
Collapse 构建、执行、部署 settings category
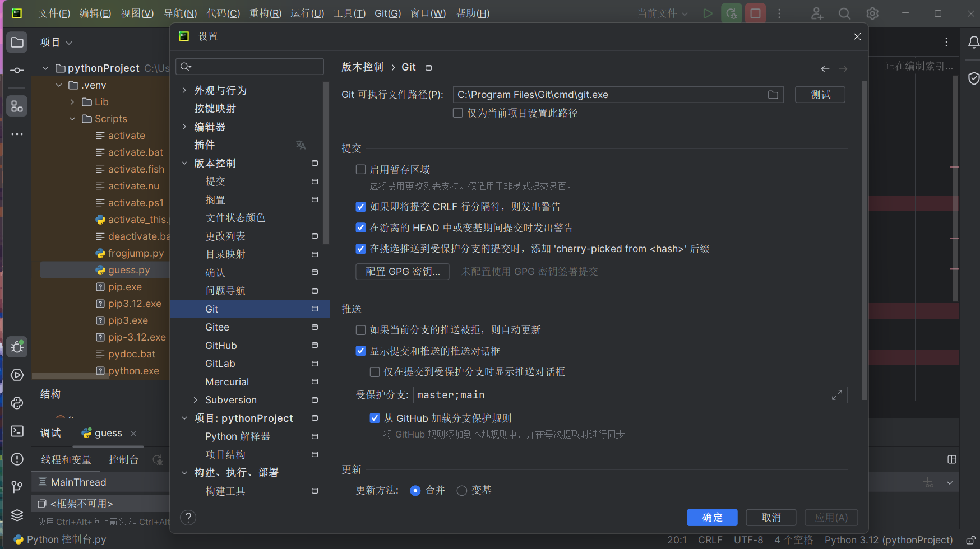tap(184, 473)
